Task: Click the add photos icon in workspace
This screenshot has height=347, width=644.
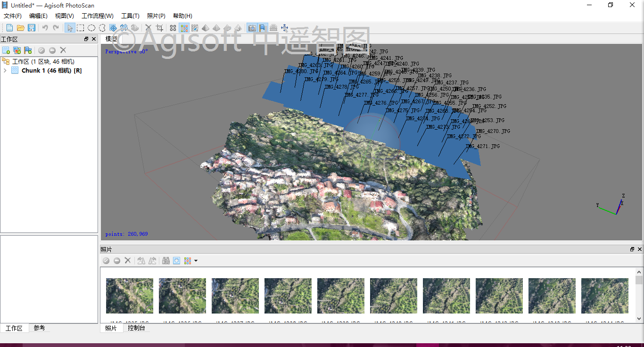Action: click(17, 50)
